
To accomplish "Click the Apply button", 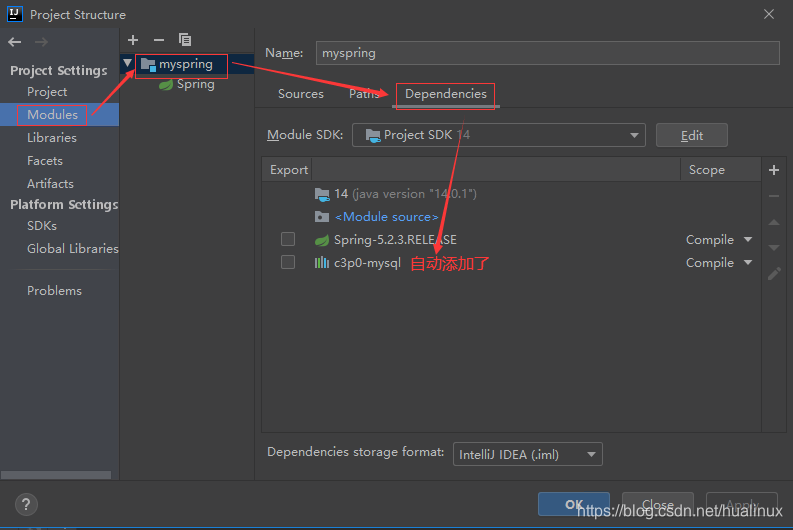I will [742, 504].
